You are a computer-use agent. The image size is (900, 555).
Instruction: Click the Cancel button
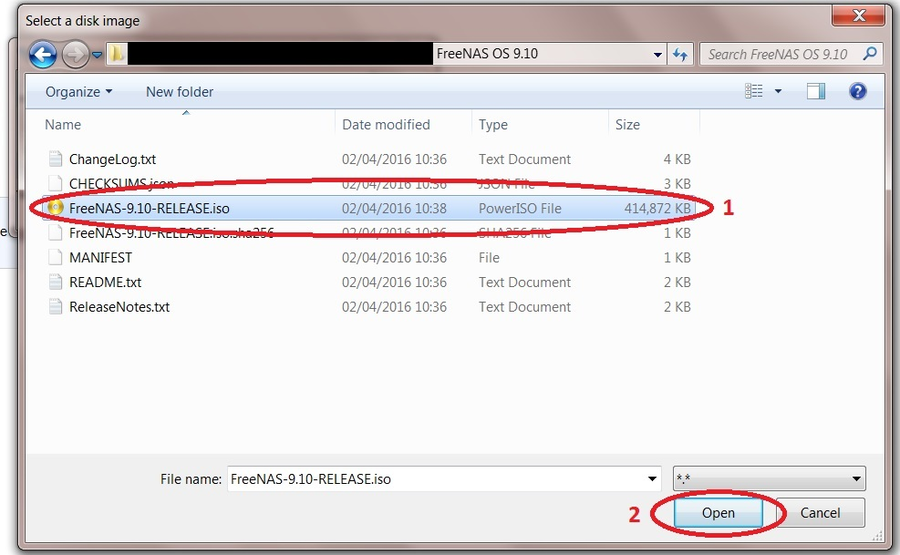tap(820, 513)
